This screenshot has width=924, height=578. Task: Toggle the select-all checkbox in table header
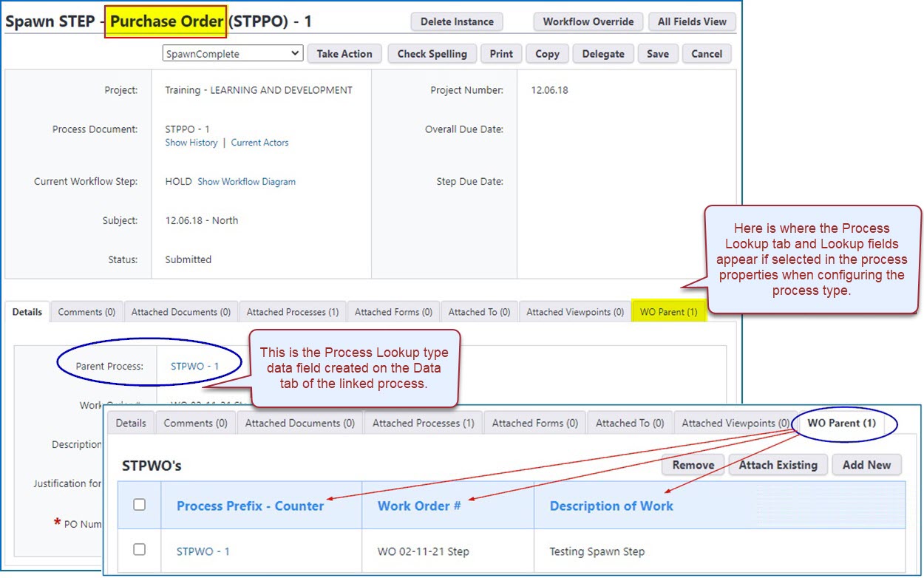(139, 505)
